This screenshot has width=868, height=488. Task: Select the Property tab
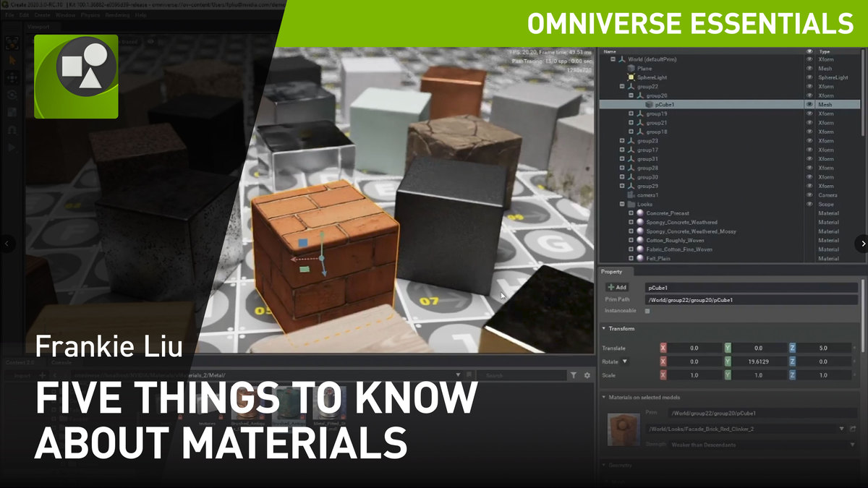point(612,272)
